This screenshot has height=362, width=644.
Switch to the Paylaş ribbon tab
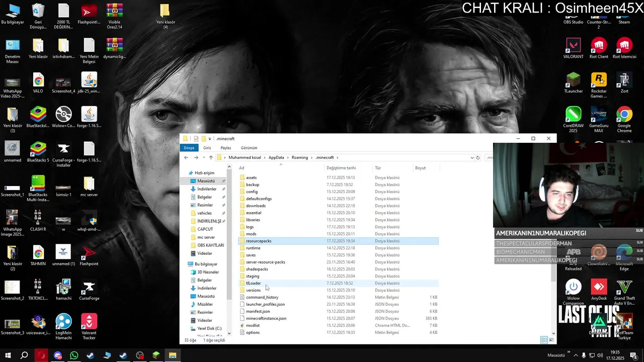click(x=226, y=148)
